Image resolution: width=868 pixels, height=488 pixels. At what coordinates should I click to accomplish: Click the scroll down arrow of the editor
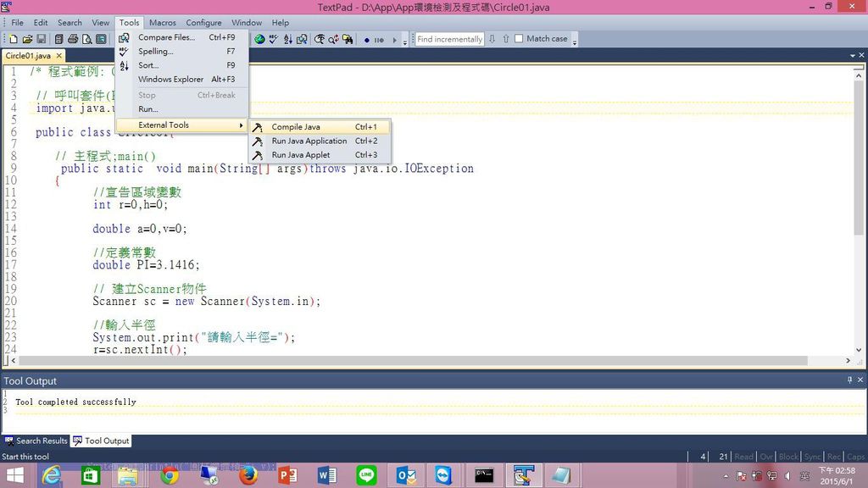(x=859, y=350)
